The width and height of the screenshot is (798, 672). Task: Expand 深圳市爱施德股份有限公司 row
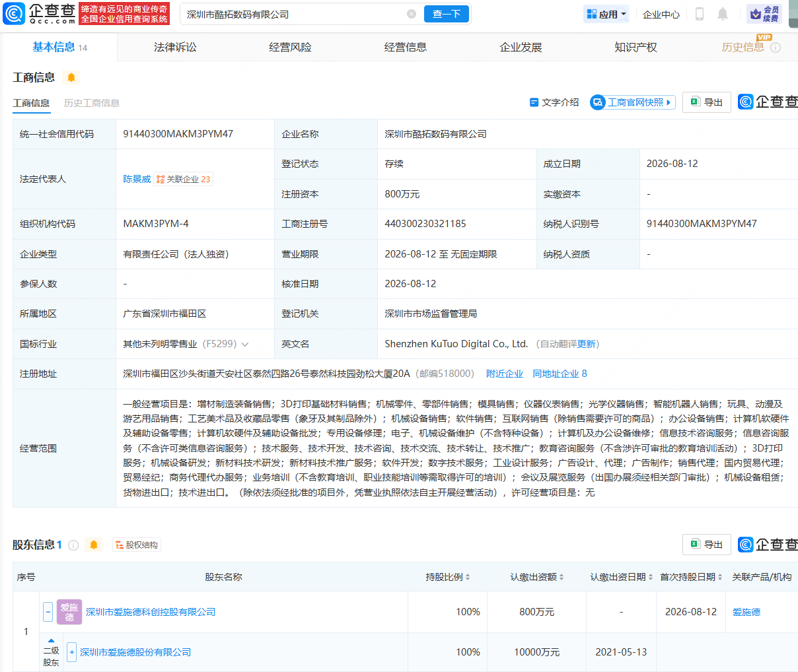point(71,652)
